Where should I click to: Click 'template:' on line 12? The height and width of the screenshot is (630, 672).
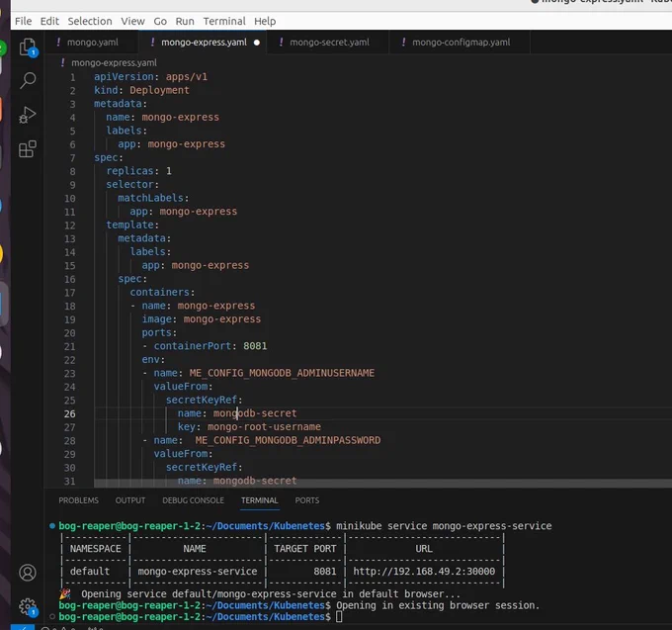(132, 225)
